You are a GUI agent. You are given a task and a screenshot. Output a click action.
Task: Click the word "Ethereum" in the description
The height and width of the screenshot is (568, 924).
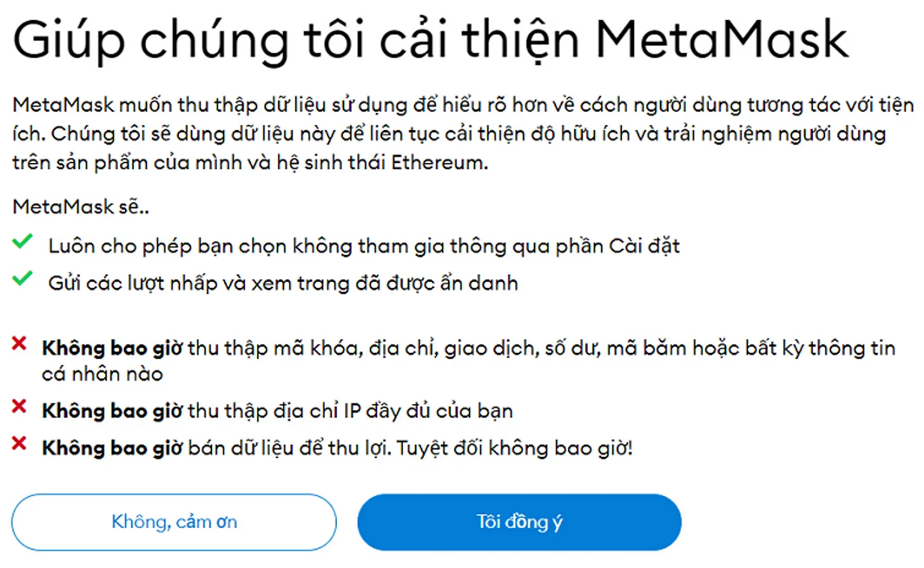439,163
